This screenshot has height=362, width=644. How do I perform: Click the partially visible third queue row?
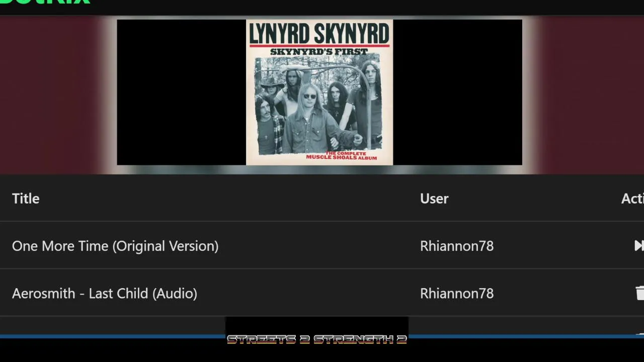(x=322, y=325)
